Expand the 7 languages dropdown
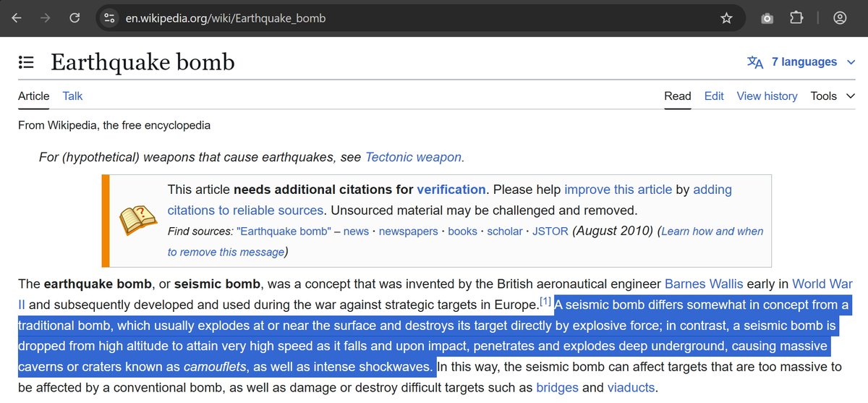Image resolution: width=868 pixels, height=403 pixels. tap(814, 62)
